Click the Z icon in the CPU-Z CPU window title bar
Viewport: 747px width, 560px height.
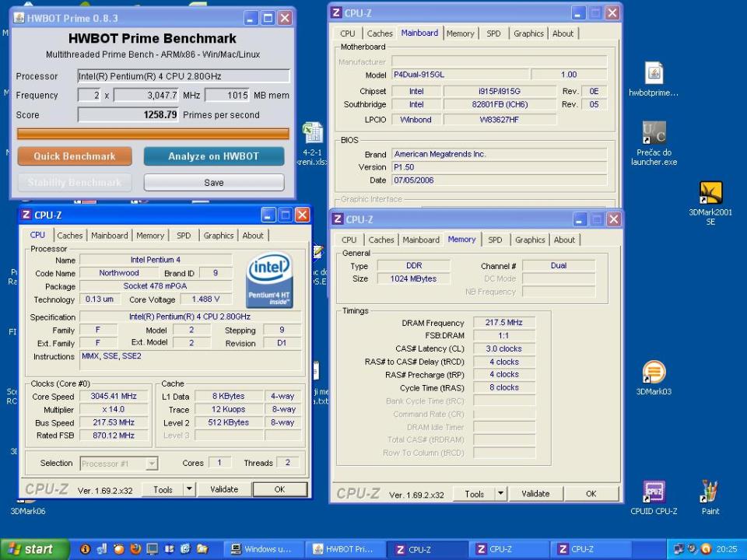tap(26, 215)
